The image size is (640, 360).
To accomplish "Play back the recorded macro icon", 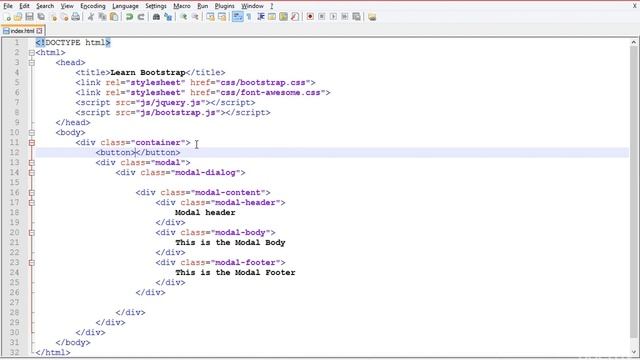I will coord(333,17).
